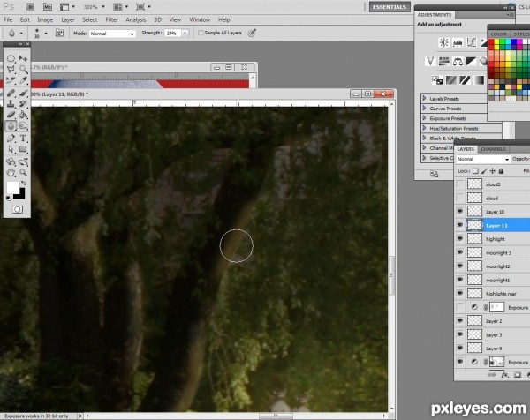Hide the moonlight 3 layer

click(460, 252)
